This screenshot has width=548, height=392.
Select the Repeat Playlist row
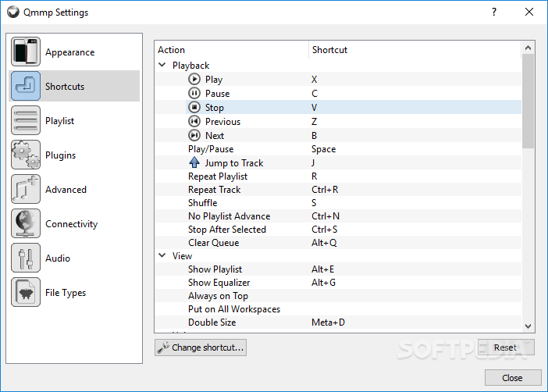(338, 176)
